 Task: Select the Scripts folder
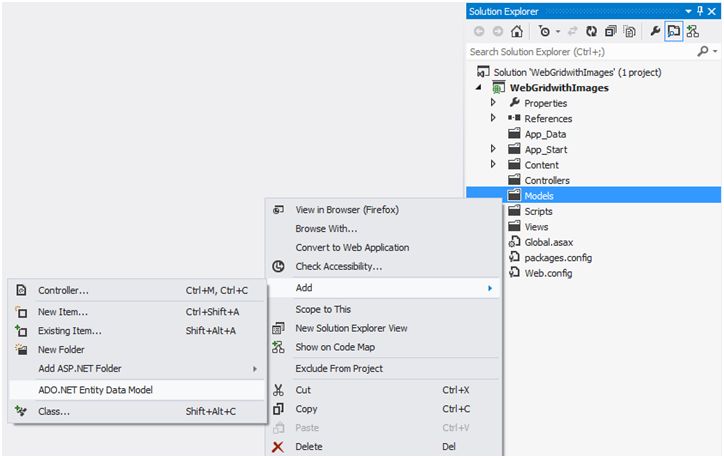click(x=530, y=211)
